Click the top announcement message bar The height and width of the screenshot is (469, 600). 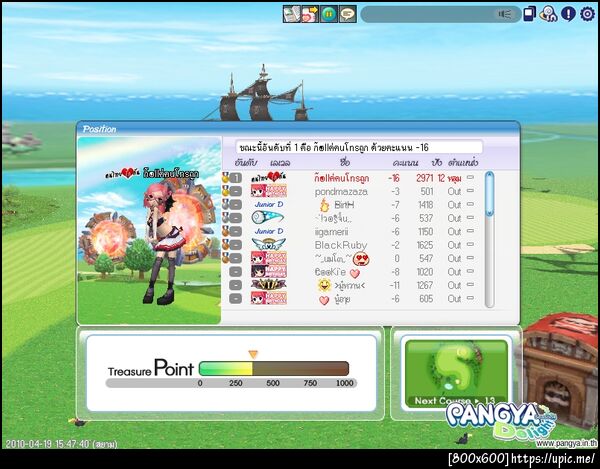(359, 147)
